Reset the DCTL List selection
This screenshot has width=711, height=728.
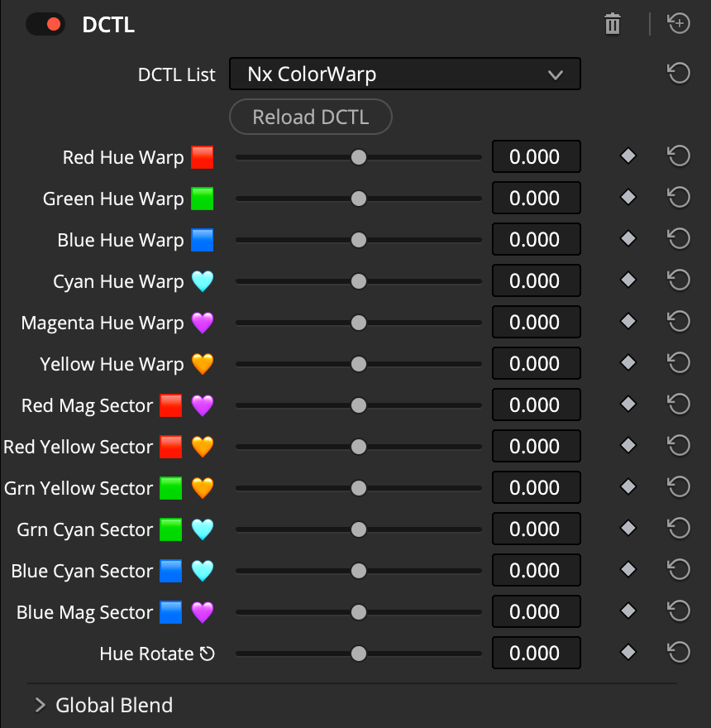click(679, 74)
